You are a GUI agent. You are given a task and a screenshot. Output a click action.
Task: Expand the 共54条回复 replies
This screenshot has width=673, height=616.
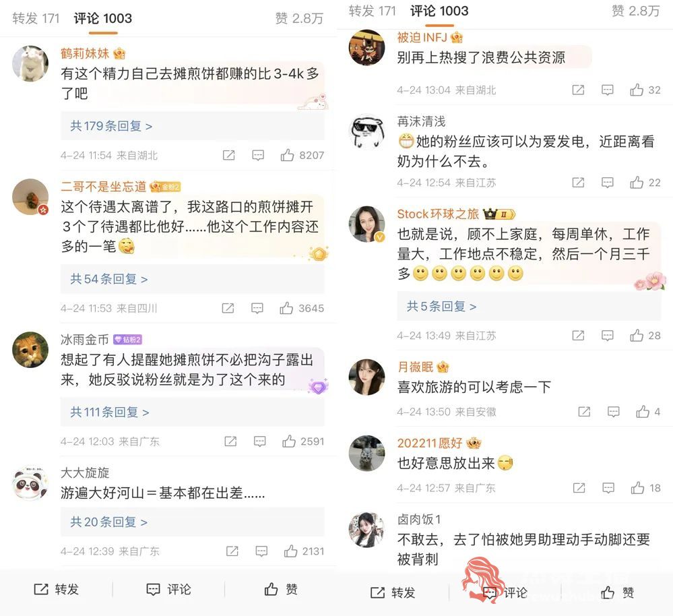point(109,279)
